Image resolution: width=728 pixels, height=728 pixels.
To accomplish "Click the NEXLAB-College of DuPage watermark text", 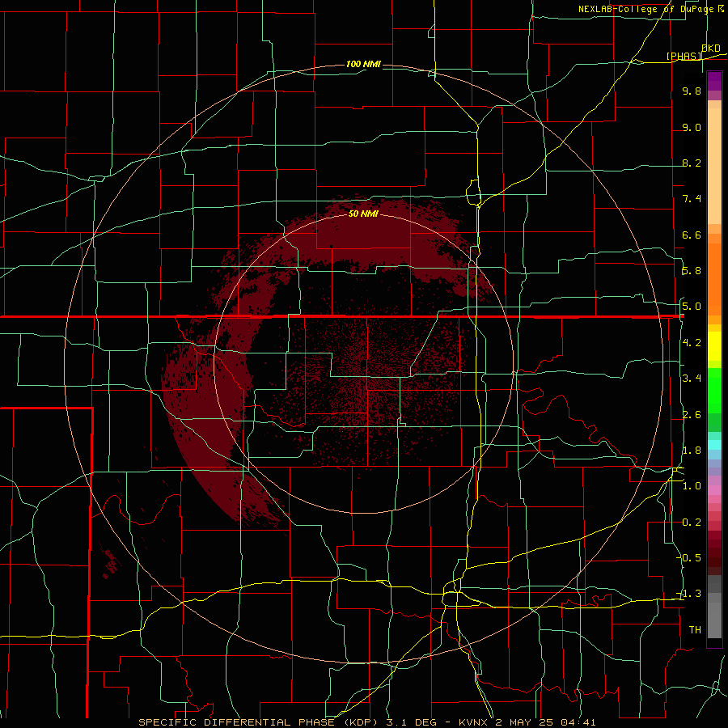I will coord(645,9).
